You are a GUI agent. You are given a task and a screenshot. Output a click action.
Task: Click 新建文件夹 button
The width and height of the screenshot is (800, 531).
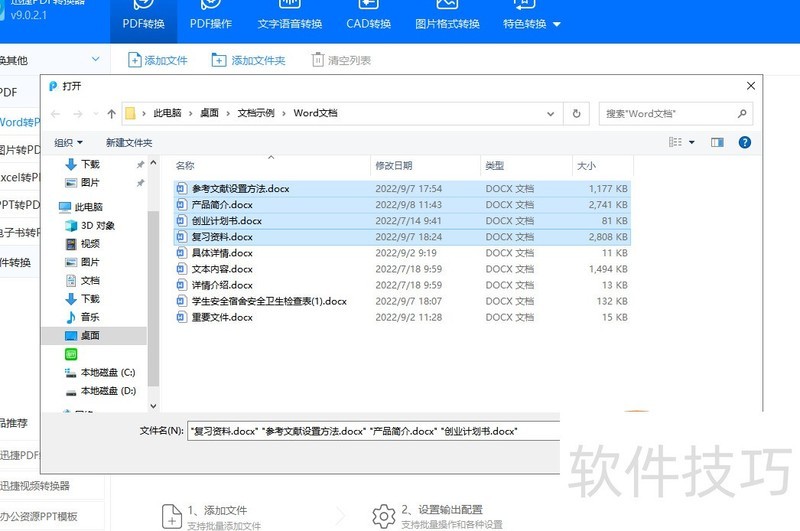(129, 143)
